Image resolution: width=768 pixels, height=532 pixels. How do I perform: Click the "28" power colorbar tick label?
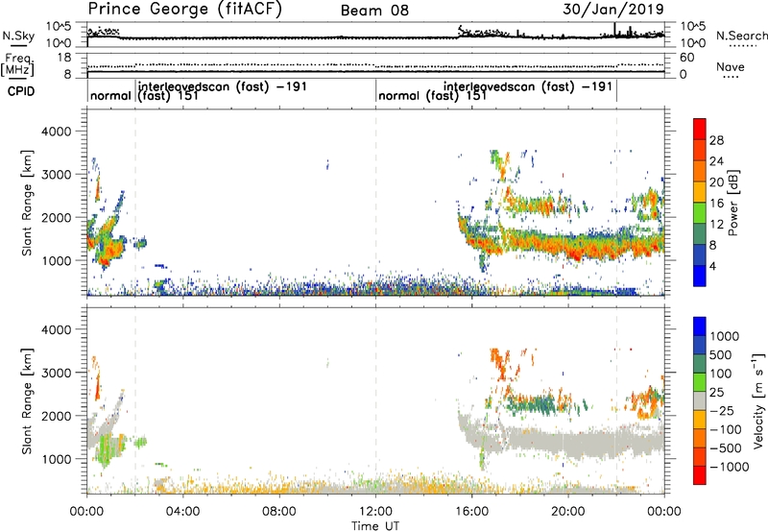click(716, 140)
